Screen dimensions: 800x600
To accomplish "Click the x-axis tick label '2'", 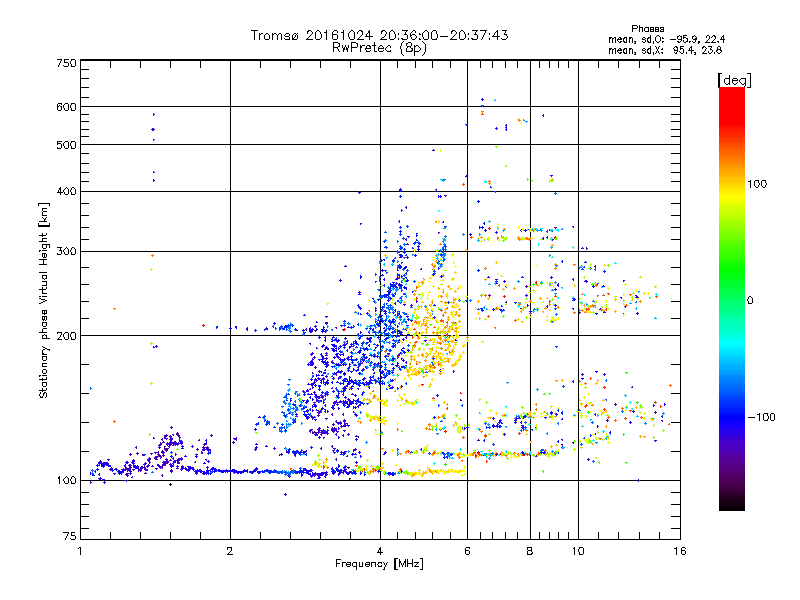I will pyautogui.click(x=230, y=551).
